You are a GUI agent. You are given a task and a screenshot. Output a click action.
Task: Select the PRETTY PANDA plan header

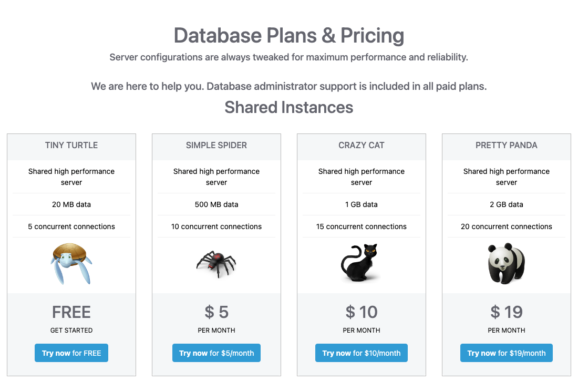(x=506, y=146)
